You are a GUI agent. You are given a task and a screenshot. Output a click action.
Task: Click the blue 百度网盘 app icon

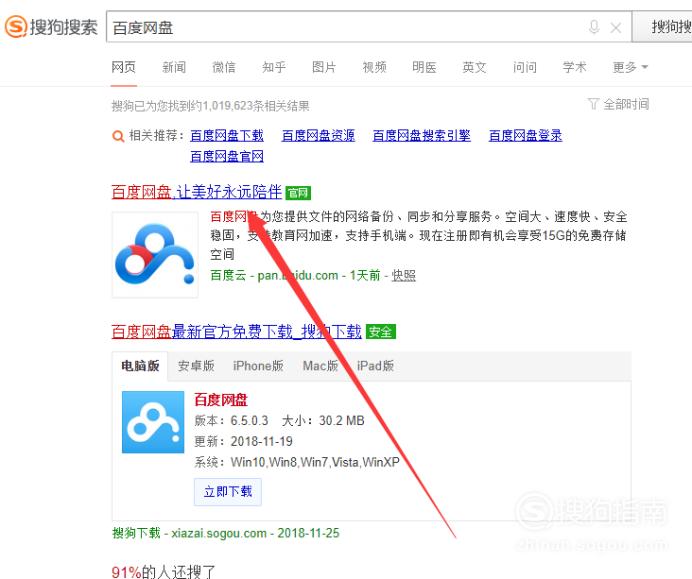[153, 422]
